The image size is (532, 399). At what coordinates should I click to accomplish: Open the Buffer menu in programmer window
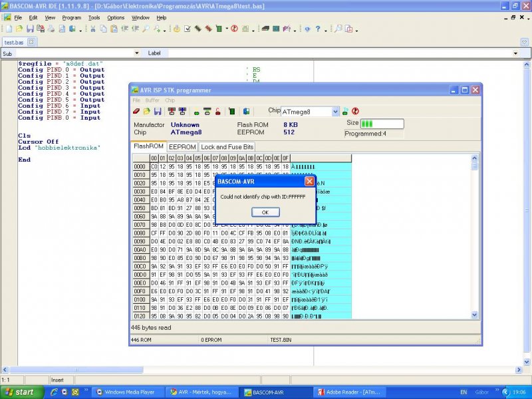152,100
